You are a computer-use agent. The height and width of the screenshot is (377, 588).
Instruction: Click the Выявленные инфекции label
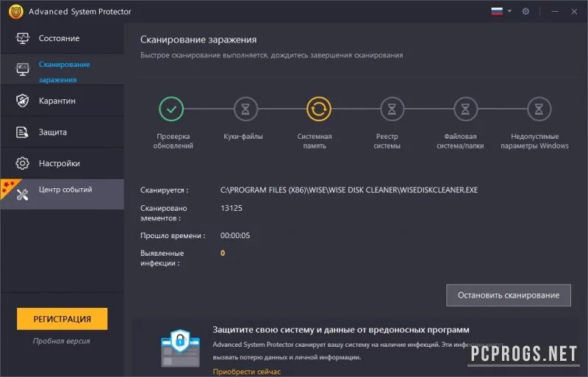pyautogui.click(x=162, y=258)
